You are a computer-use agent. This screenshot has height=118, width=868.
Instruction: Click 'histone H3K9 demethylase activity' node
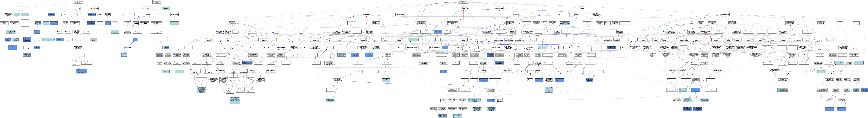pos(15,40)
